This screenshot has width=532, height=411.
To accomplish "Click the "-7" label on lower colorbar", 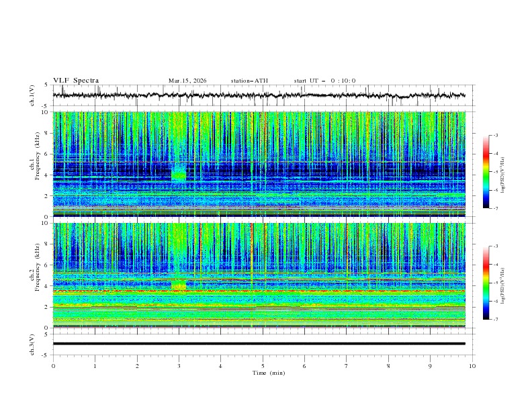I will [496, 320].
